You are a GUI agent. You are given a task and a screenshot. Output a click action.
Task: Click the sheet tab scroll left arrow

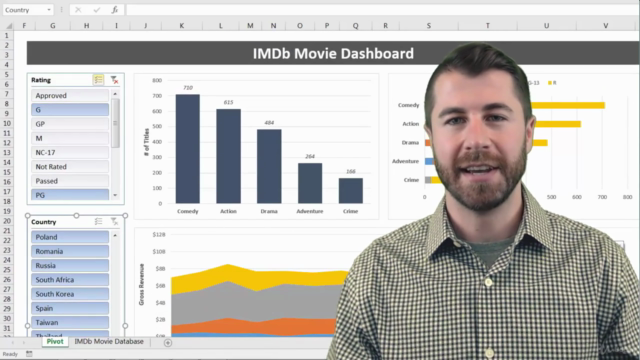point(13,343)
